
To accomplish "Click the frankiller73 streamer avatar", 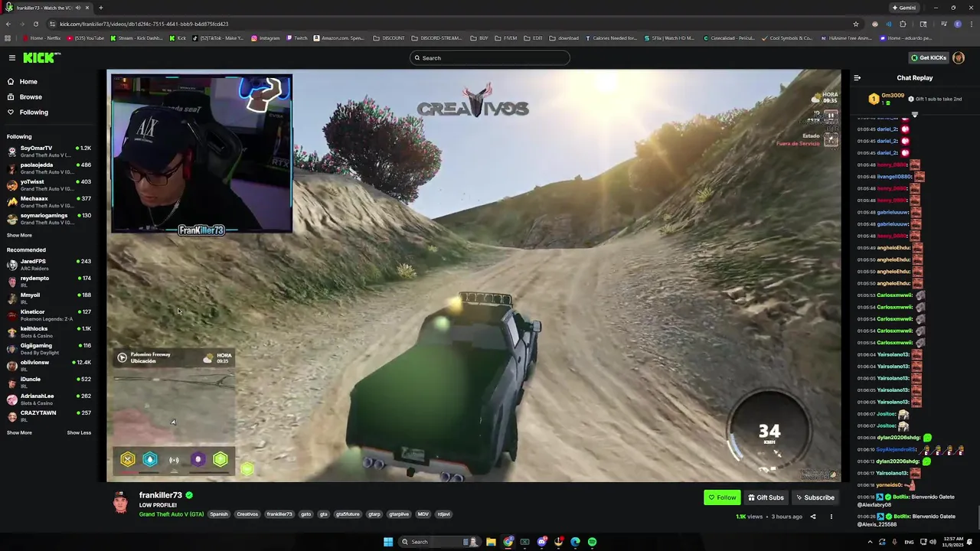I will click(x=120, y=503).
